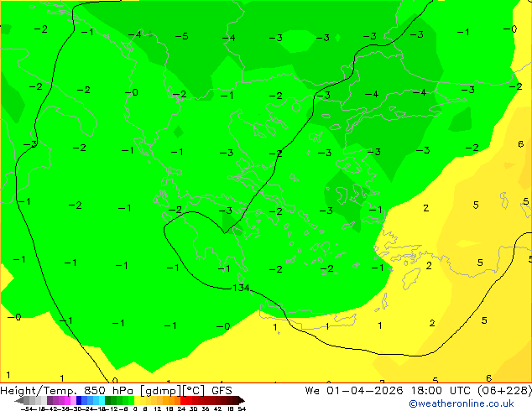
Task: Click the '(06+228)' forecast run text
Action: point(504,391)
